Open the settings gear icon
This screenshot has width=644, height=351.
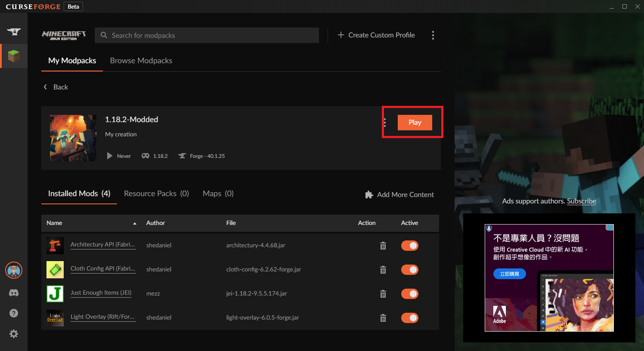pos(14,334)
